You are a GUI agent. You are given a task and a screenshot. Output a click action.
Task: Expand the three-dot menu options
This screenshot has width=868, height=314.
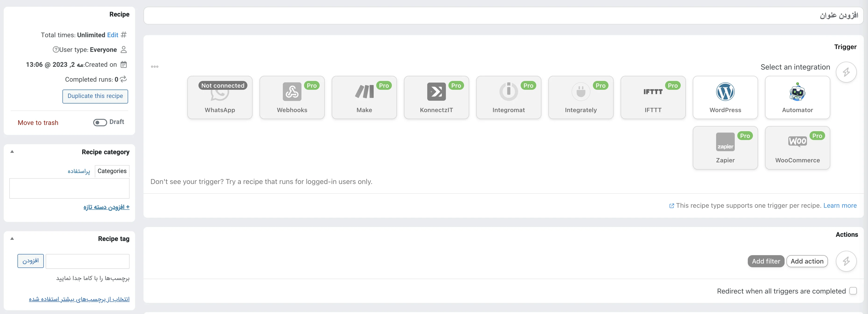point(154,66)
